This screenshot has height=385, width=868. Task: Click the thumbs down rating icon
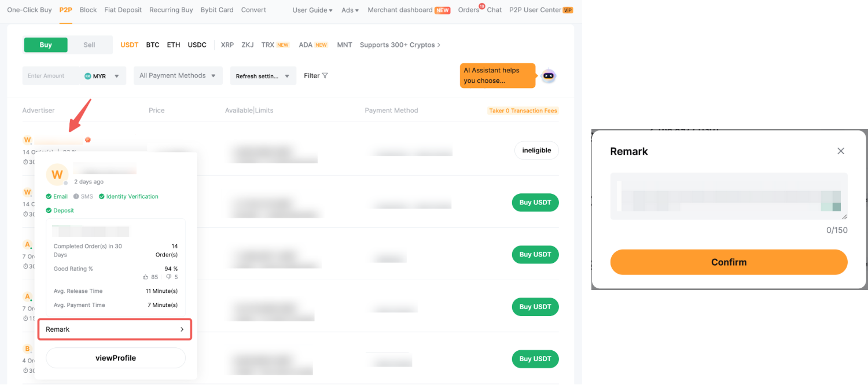coord(169,277)
